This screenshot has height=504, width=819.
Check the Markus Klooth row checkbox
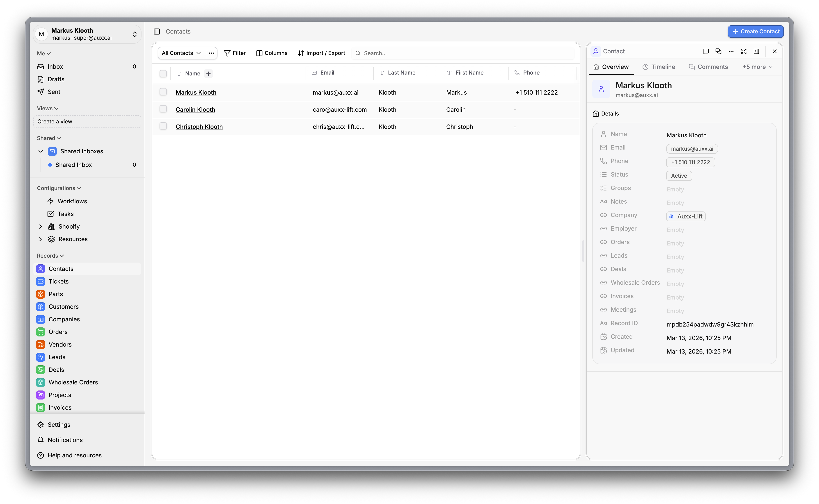coord(163,92)
